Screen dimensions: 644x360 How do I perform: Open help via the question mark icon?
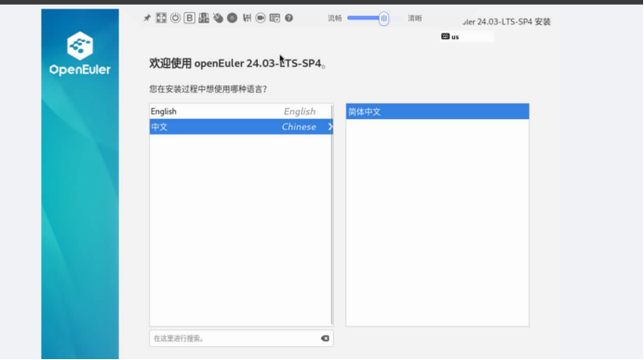[x=288, y=18]
